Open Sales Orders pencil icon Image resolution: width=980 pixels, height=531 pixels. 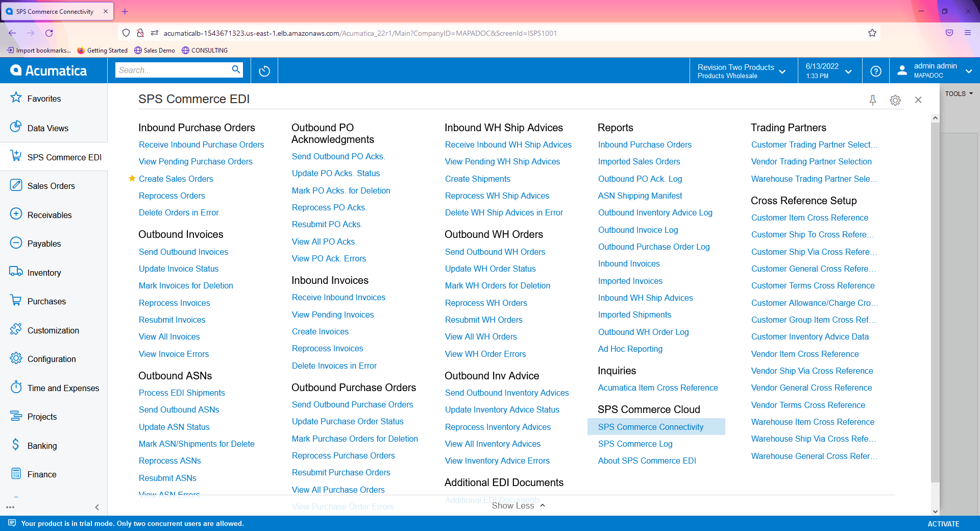point(16,185)
